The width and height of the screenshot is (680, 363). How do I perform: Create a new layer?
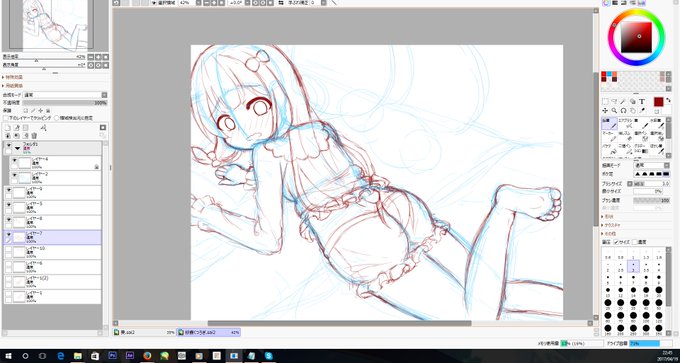(7, 128)
